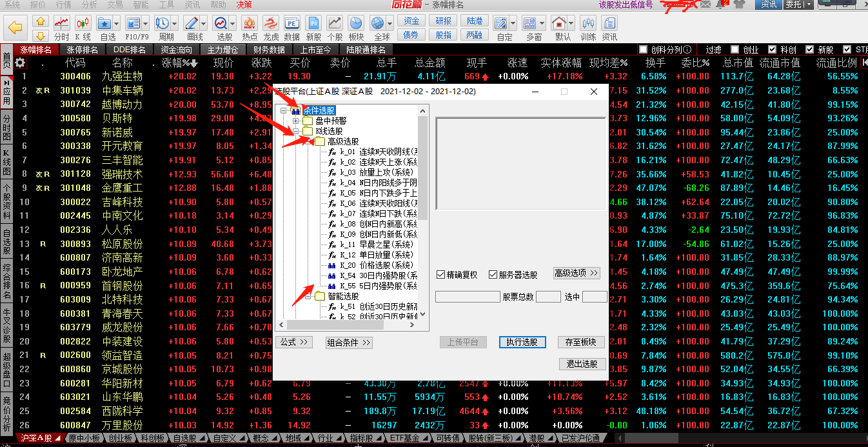Viewport: 868px width, 447px height.
Task: Open the K线 candlestick icon
Action: coord(83,23)
